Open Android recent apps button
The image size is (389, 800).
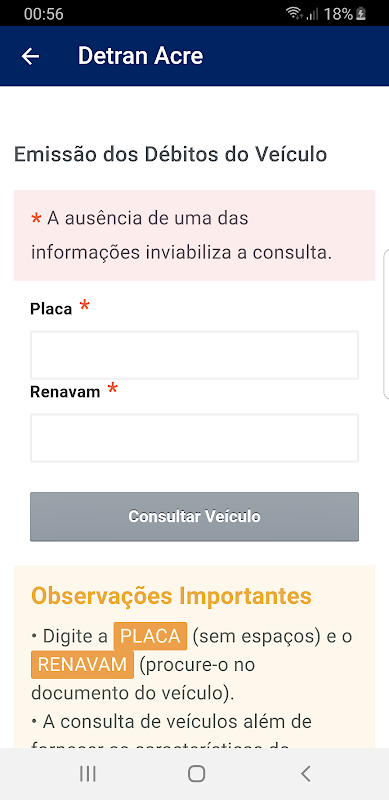pyautogui.click(x=88, y=774)
